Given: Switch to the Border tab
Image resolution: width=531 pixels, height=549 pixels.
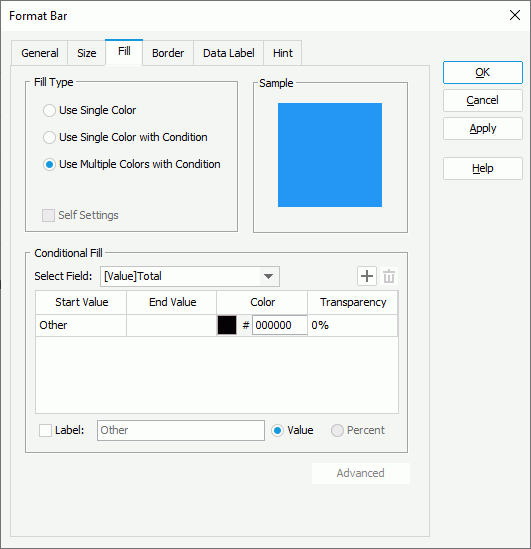Looking at the screenshot, I should (168, 53).
